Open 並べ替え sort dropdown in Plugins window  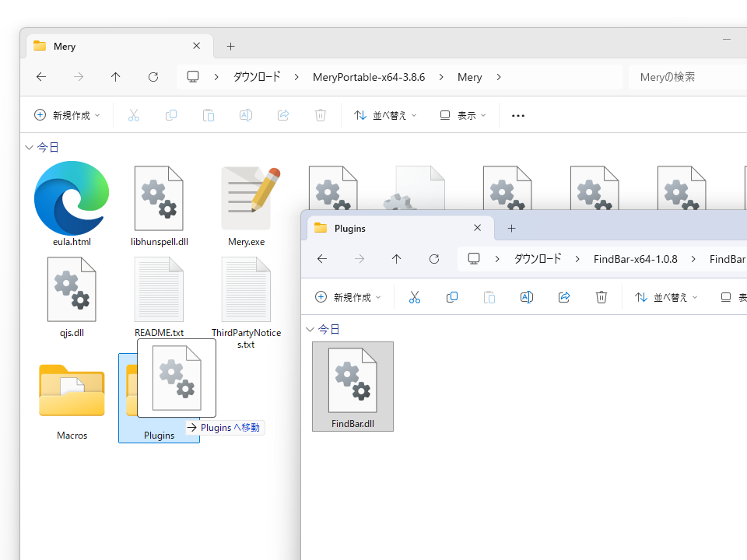point(666,298)
